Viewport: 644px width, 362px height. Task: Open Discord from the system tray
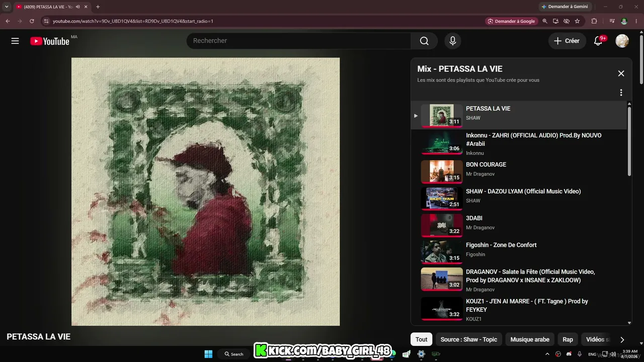(x=569, y=354)
